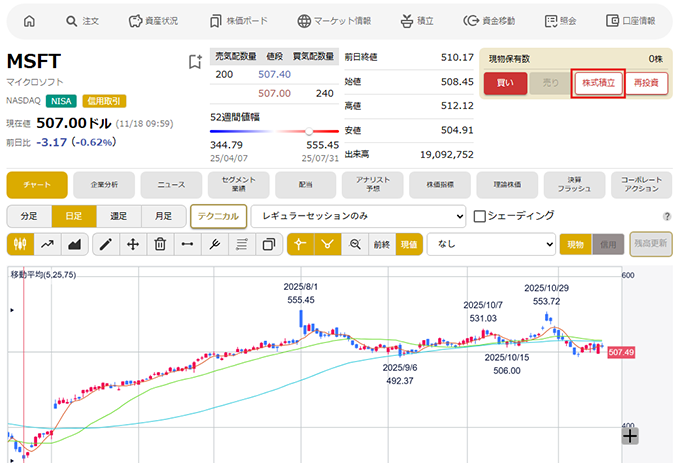Click the 株式積立 button

pos(598,83)
